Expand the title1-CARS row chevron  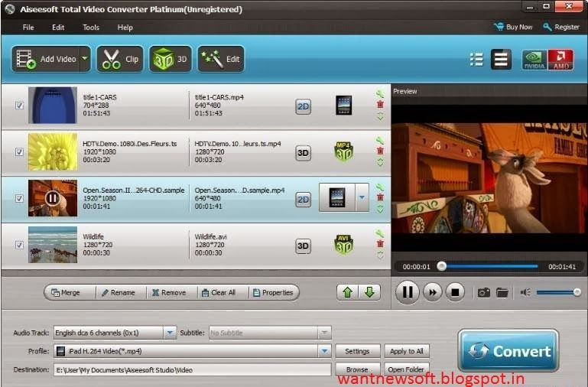pos(380,116)
